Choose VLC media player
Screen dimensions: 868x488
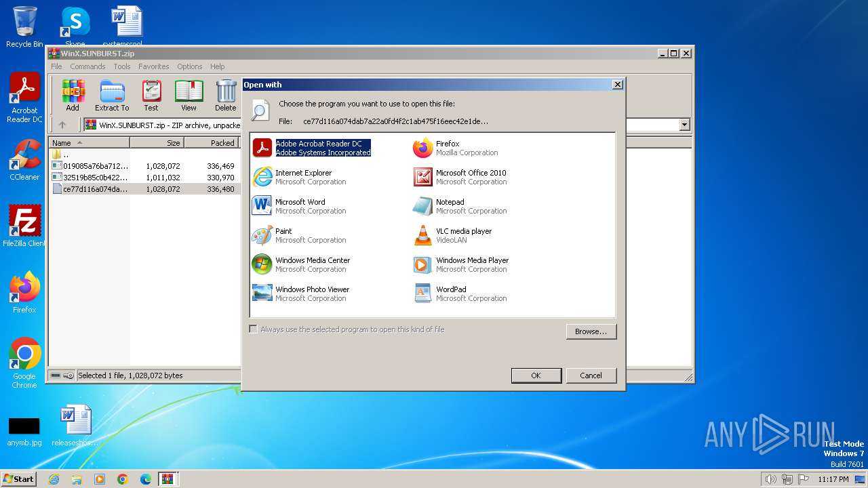[452, 235]
